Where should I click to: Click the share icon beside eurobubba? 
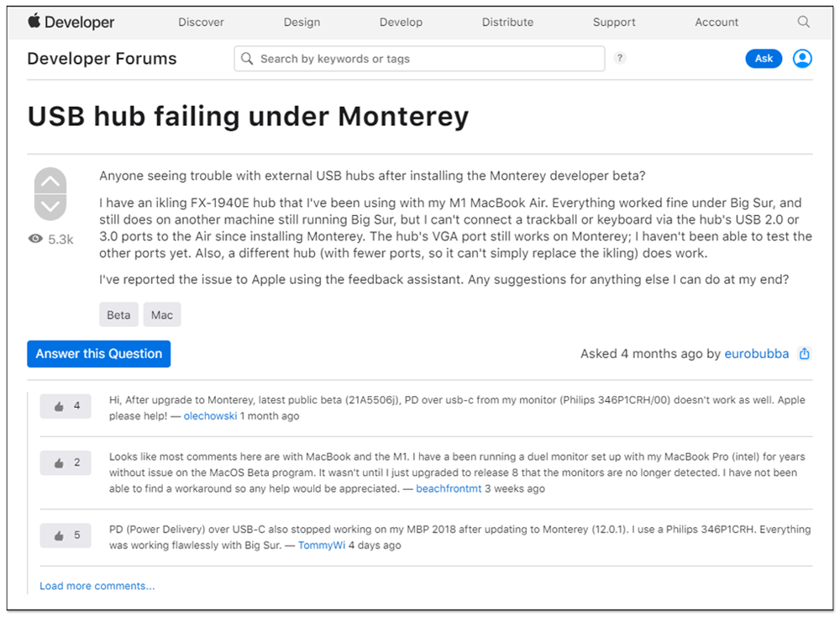pyautogui.click(x=804, y=354)
